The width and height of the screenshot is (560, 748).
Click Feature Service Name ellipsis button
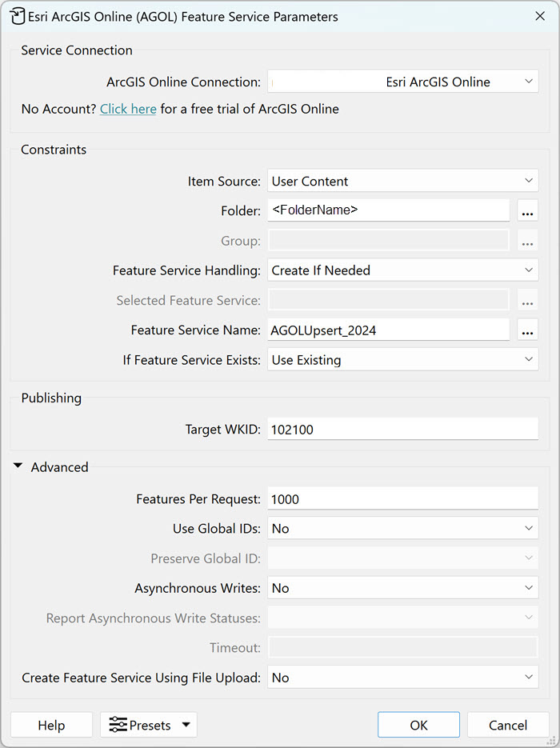527,330
